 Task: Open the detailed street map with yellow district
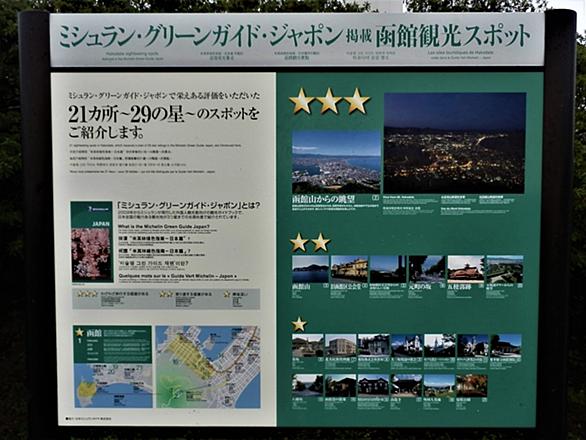(x=208, y=367)
